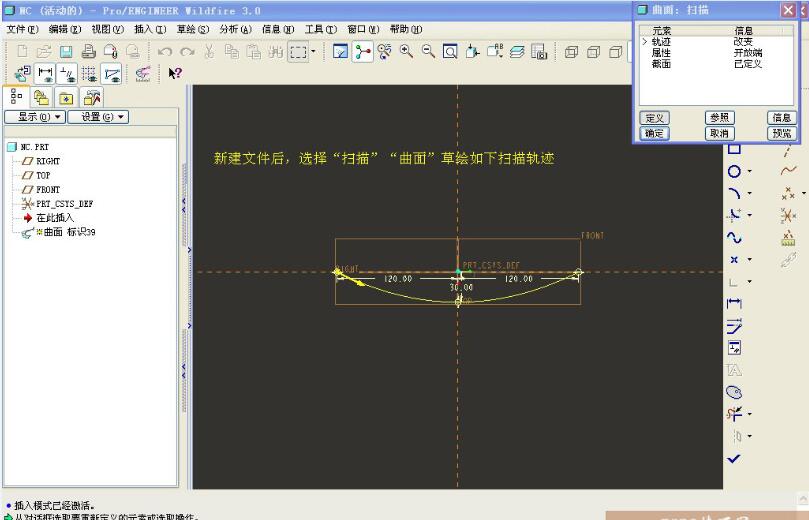This screenshot has height=520, width=809.
Task: Expand the point tool flyout arrow
Action: (749, 259)
